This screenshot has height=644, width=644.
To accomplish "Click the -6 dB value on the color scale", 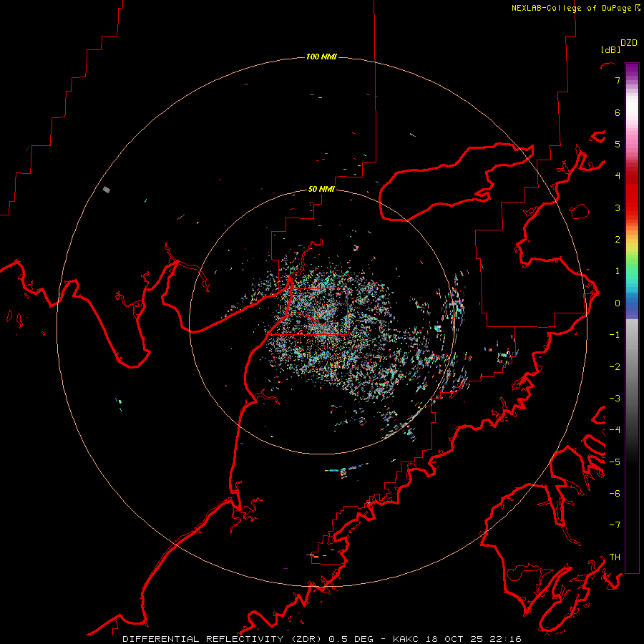I will 615,494.
